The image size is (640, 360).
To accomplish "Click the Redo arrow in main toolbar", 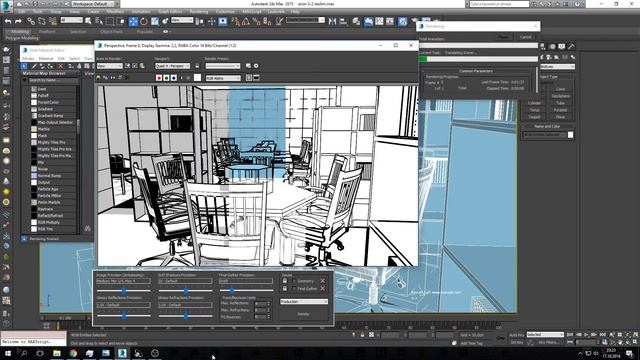I will pos(18,21).
